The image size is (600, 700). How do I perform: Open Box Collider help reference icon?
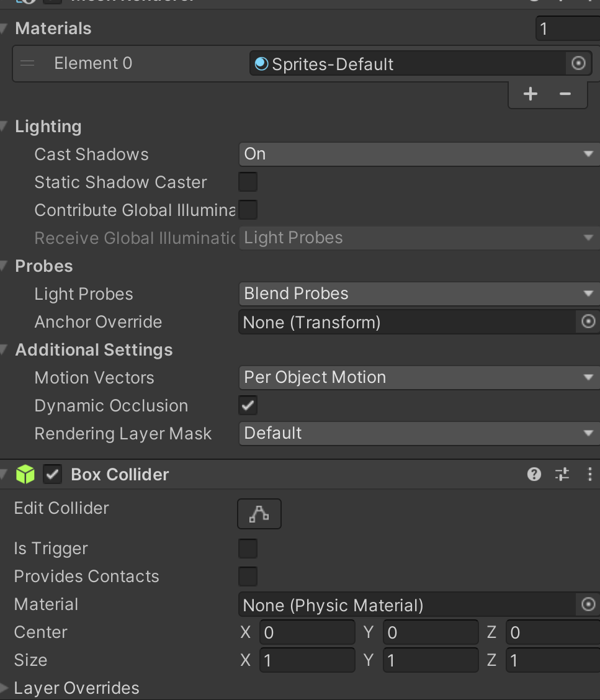pyautogui.click(x=534, y=475)
